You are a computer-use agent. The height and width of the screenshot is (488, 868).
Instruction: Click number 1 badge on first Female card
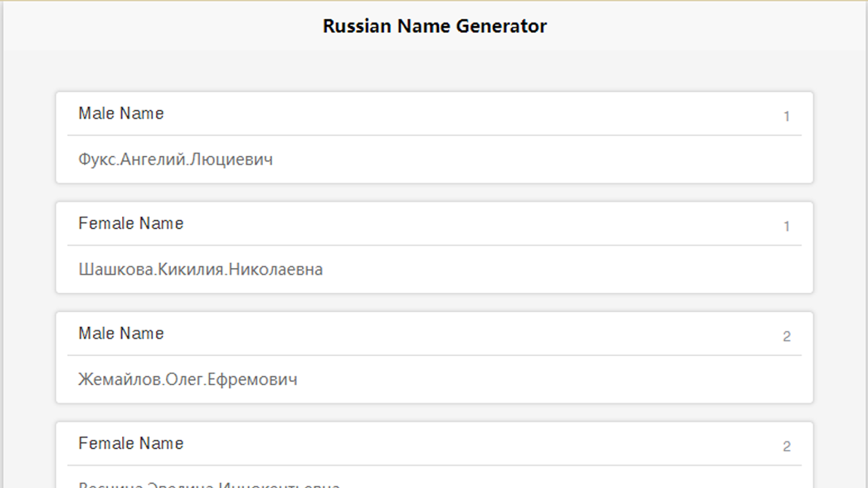[786, 227]
